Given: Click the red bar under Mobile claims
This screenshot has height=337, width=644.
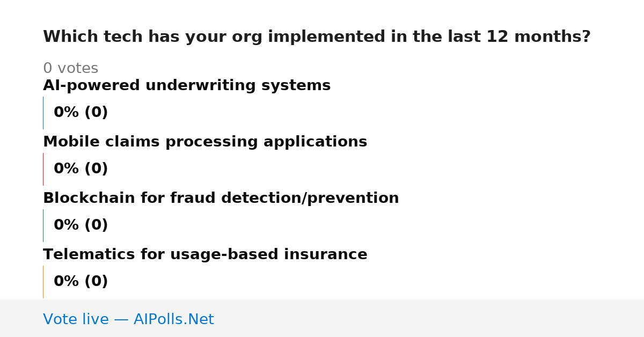Looking at the screenshot, I should (x=43, y=169).
